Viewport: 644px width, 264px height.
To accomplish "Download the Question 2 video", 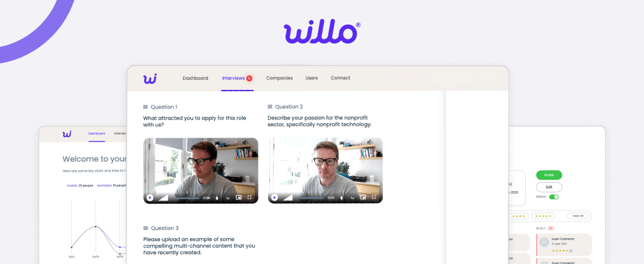I will (341, 198).
